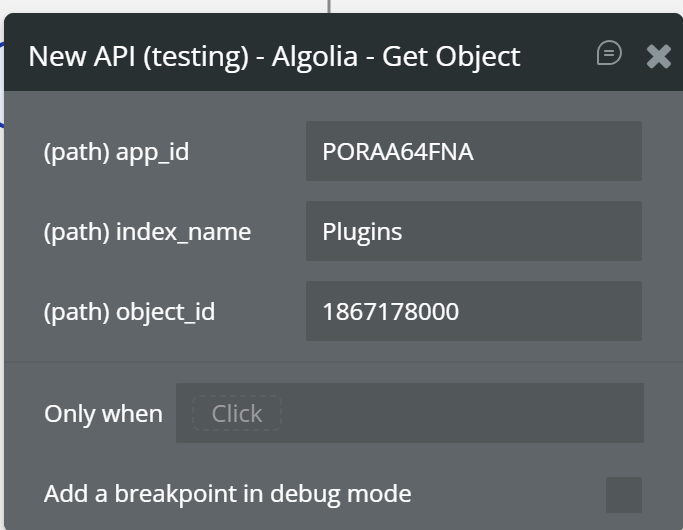This screenshot has width=683, height=530.
Task: Select the "(path) index_name" label text
Action: tap(147, 232)
